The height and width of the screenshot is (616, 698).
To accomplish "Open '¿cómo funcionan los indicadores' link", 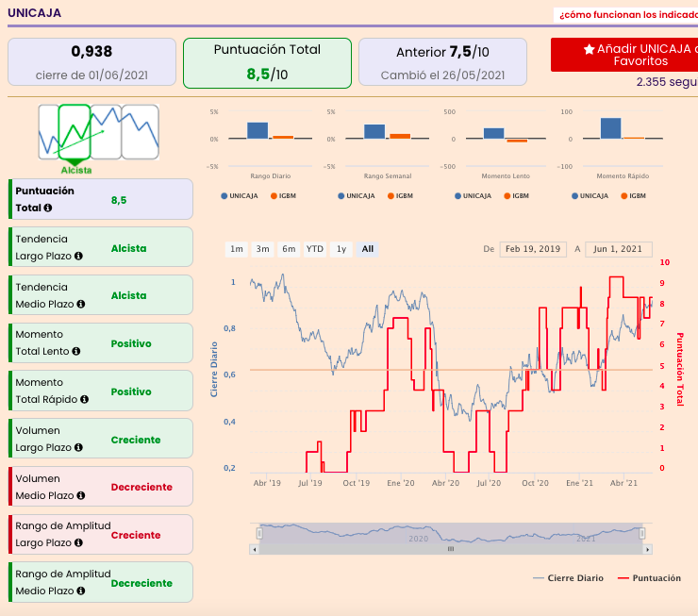I will click(628, 15).
